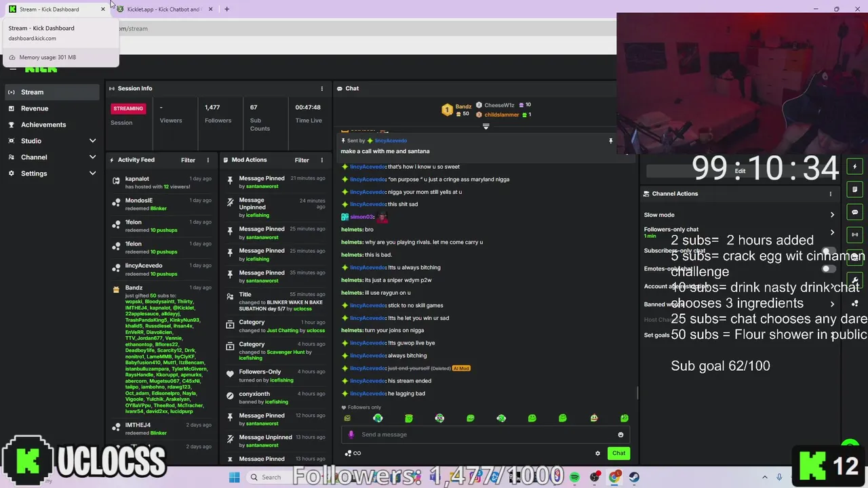Click the 'Followers only' label above emotes
This screenshot has height=488, width=868.
[x=364, y=407]
